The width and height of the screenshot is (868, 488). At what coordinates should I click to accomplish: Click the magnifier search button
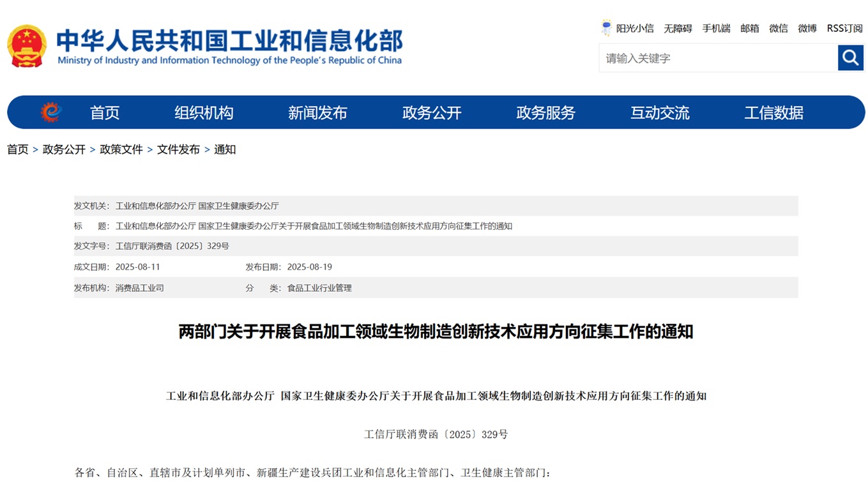850,58
